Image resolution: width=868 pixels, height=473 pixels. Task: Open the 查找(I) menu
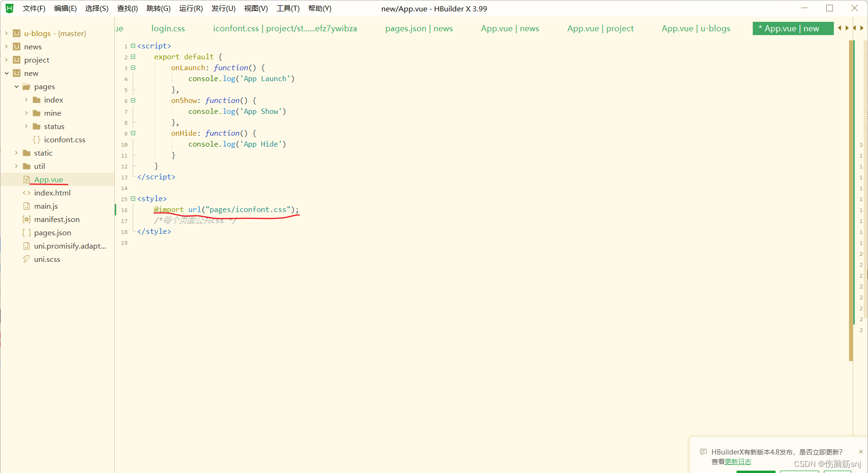(128, 9)
